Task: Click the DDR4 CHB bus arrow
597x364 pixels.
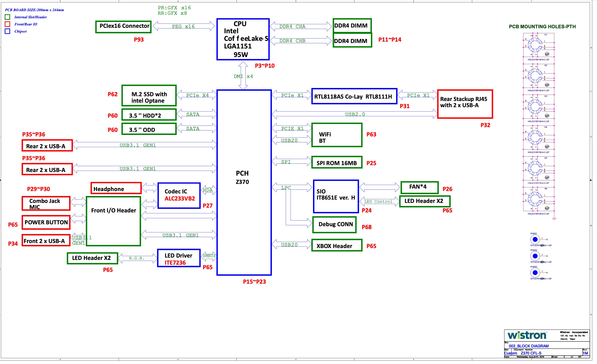Action: click(x=300, y=40)
